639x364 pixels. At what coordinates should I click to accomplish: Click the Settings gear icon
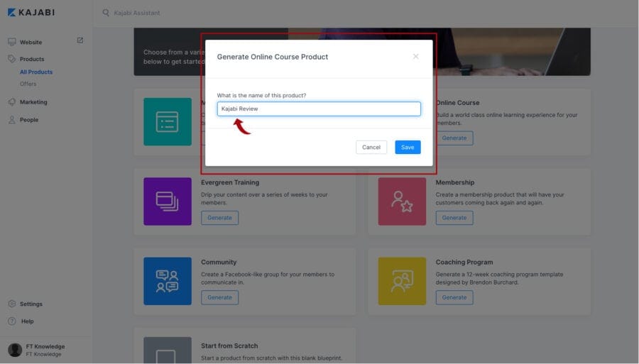pos(12,304)
